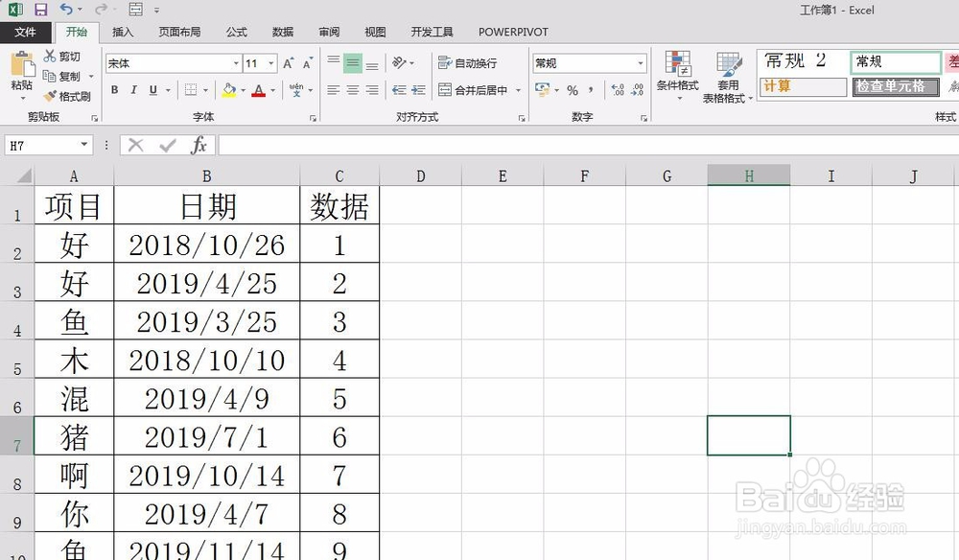The width and height of the screenshot is (959, 560).
Task: Switch to the 插入 ribbon tab
Action: (x=122, y=32)
